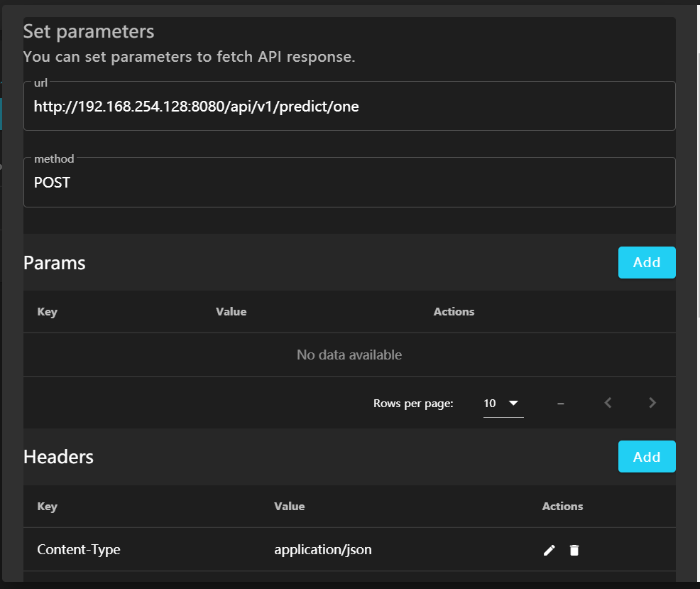This screenshot has width=700, height=589.
Task: Click Add to create a new parameter
Action: pos(647,262)
